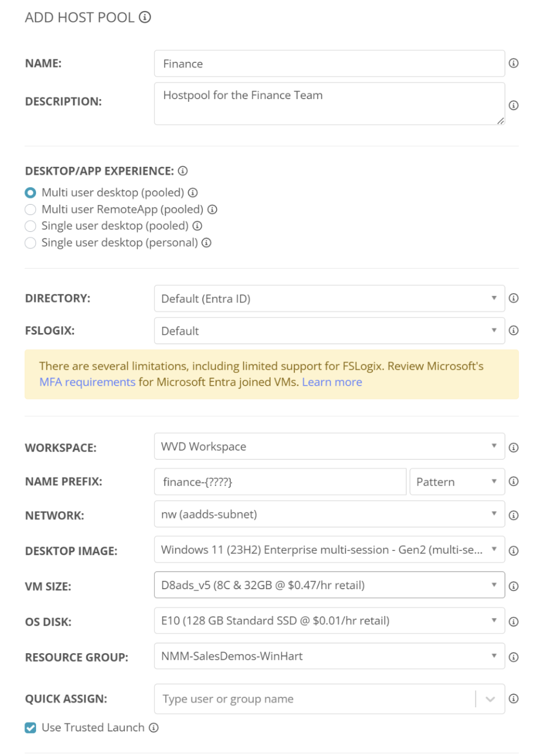Focus the Quick Assign search field
The image size is (559, 756).
point(315,699)
